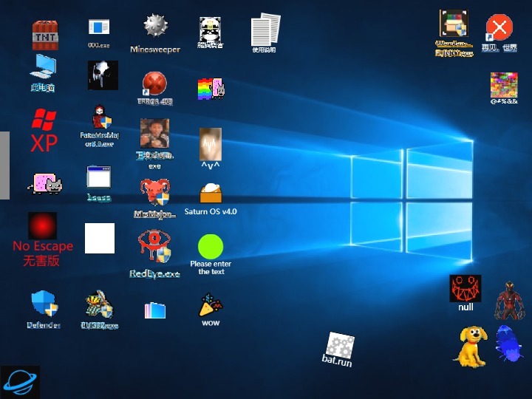Viewport: 532px width, 399px height.
Task: Select the bat.run gears file
Action: coord(340,346)
